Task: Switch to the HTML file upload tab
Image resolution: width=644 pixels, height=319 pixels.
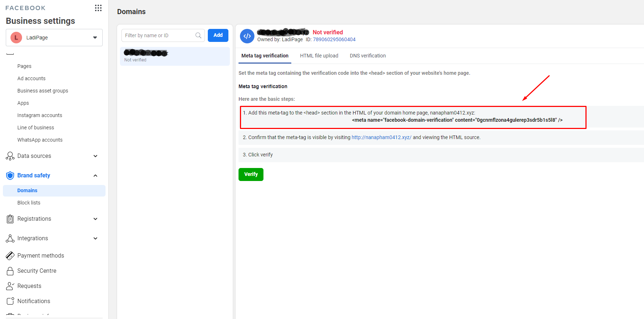Action: point(319,56)
